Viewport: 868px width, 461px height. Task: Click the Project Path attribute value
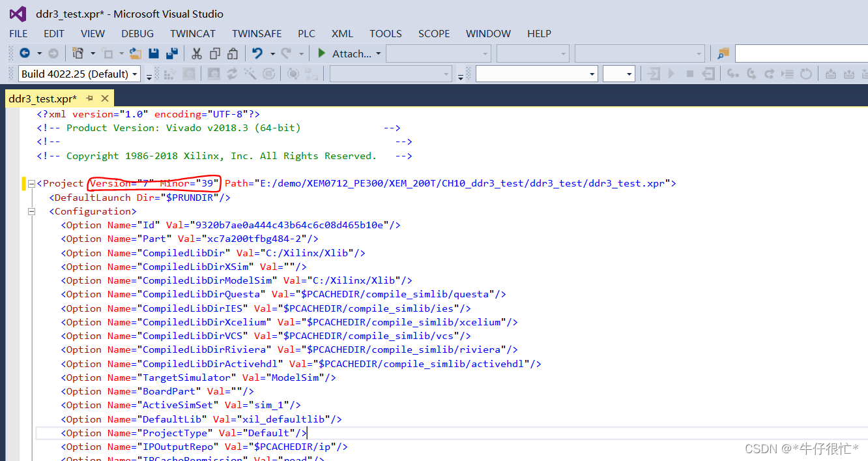(x=462, y=183)
